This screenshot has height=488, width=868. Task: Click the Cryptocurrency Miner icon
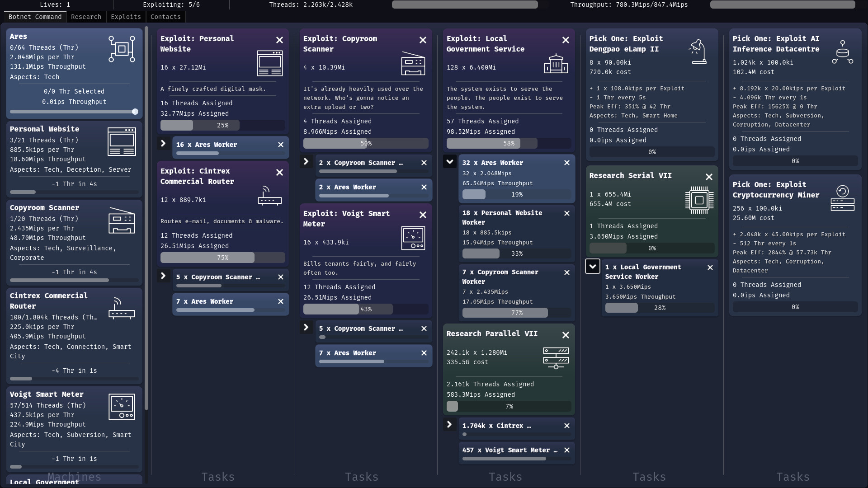[842, 198]
